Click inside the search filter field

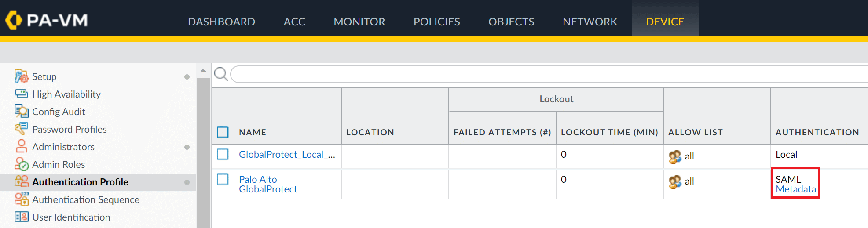[528, 74]
